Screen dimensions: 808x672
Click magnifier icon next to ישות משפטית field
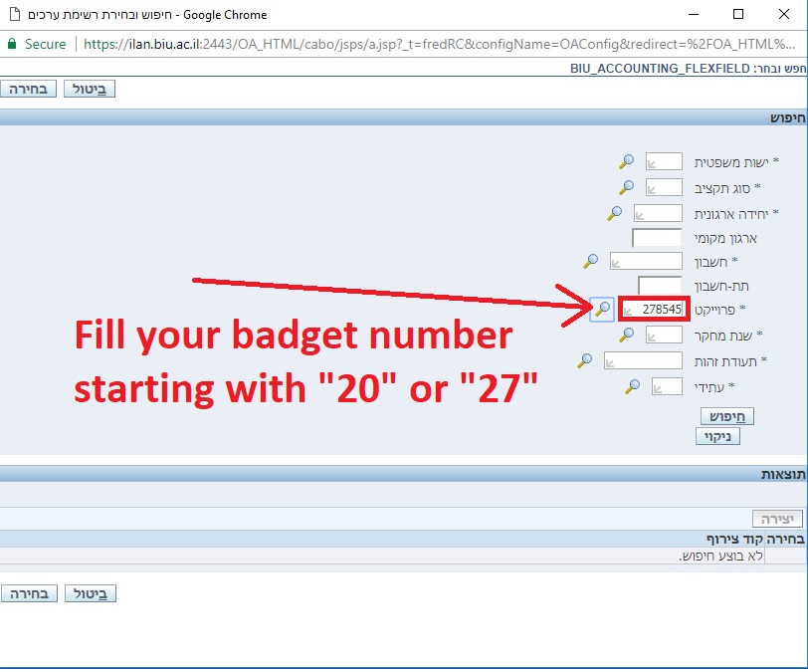click(627, 161)
